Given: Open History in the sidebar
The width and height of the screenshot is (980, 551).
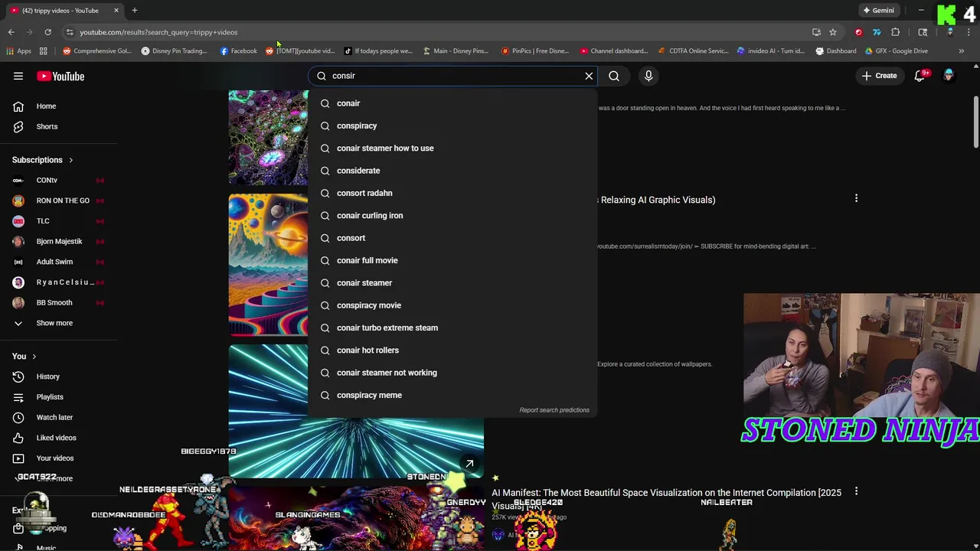Looking at the screenshot, I should point(47,377).
